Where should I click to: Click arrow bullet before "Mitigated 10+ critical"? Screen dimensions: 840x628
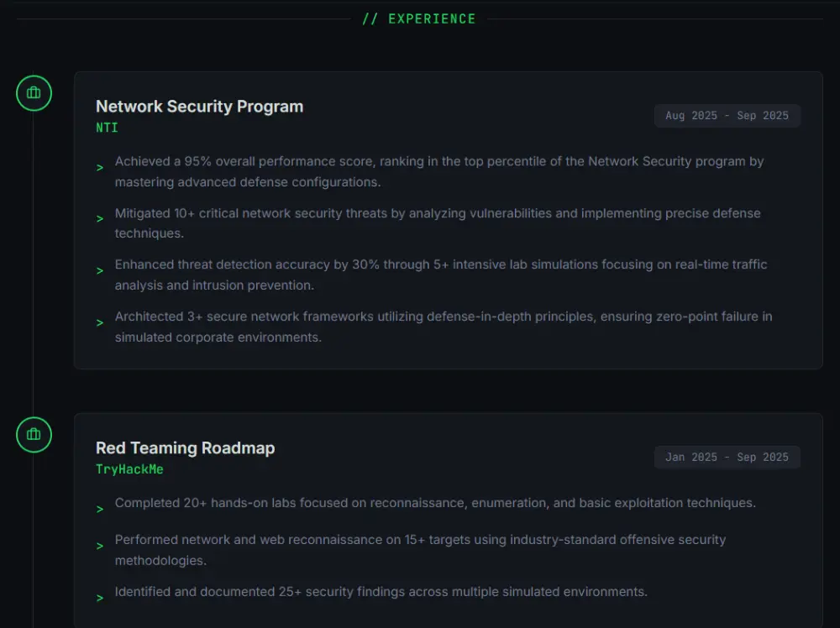click(100, 219)
